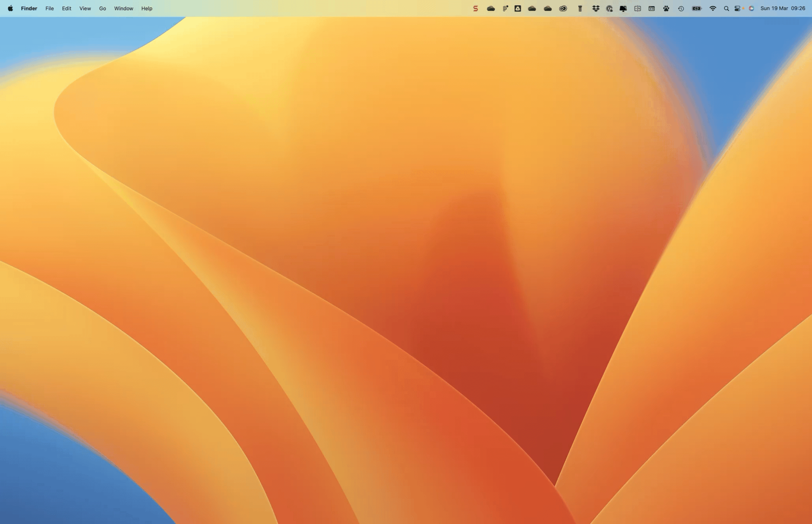This screenshot has height=524, width=812.
Task: Open the File menu
Action: point(49,8)
